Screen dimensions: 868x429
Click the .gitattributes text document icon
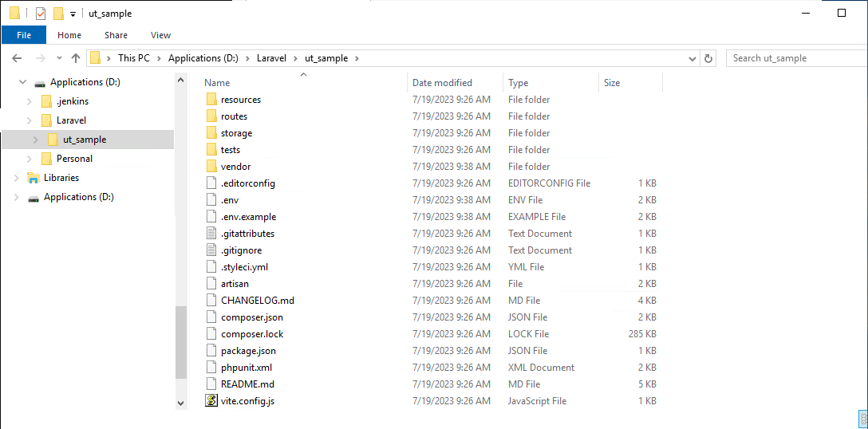pos(211,233)
